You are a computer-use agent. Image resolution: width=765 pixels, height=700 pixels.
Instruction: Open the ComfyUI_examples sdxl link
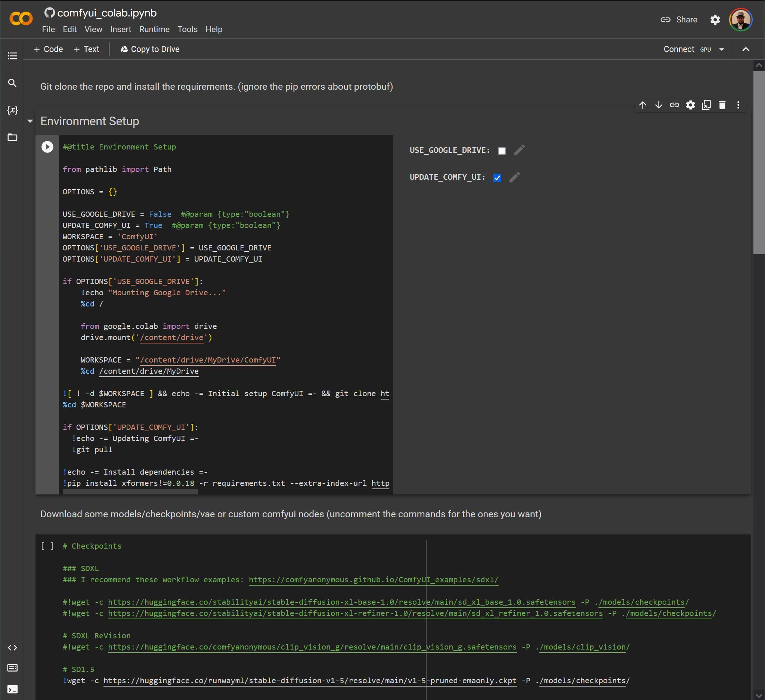(373, 580)
